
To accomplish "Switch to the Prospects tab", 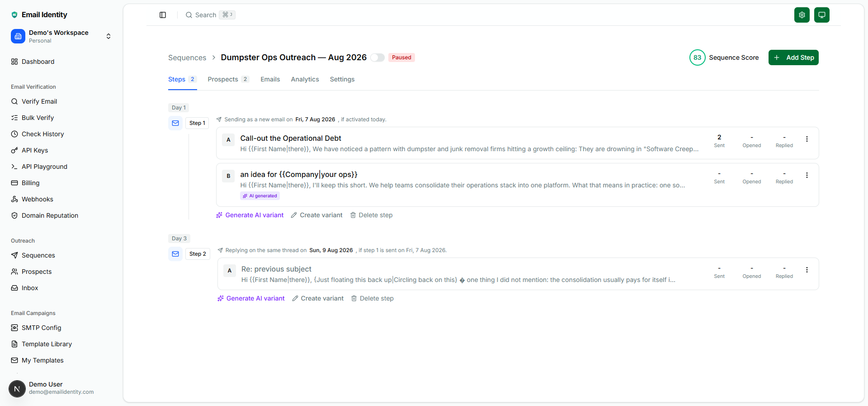I will [228, 79].
